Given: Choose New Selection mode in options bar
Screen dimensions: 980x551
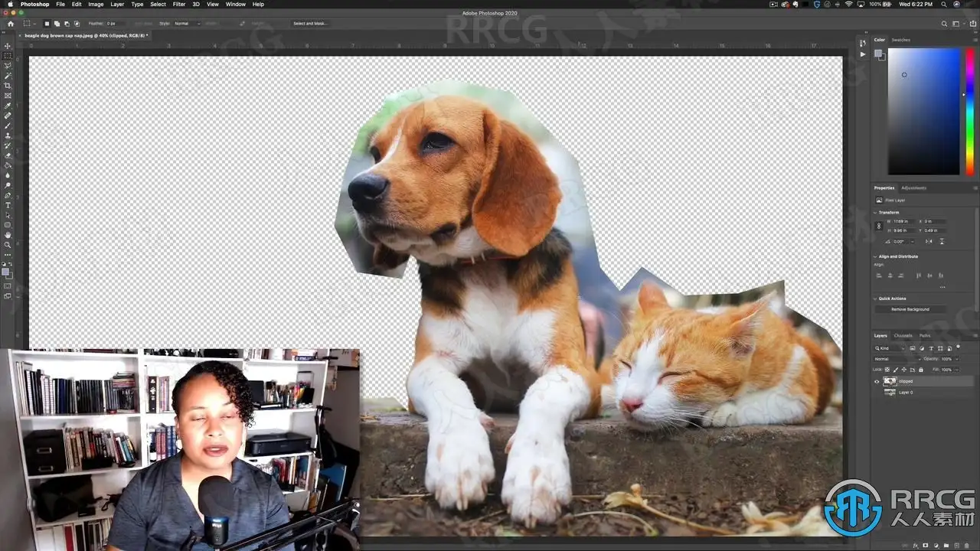Looking at the screenshot, I should click(x=47, y=24).
